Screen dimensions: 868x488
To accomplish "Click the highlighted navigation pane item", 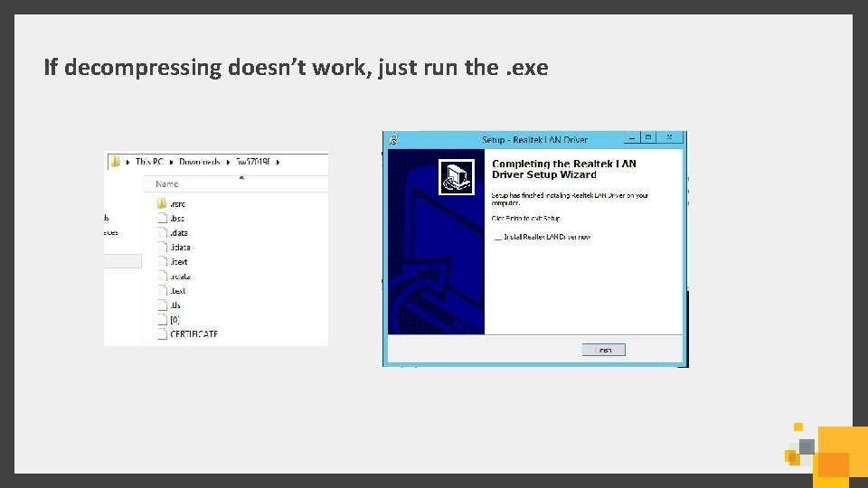I will [x=122, y=261].
